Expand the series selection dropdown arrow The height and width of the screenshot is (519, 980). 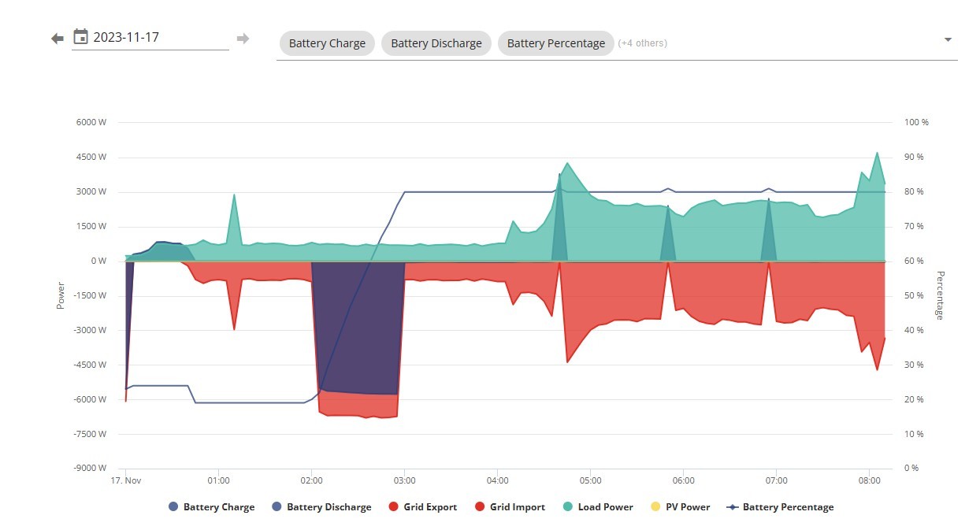[948, 39]
